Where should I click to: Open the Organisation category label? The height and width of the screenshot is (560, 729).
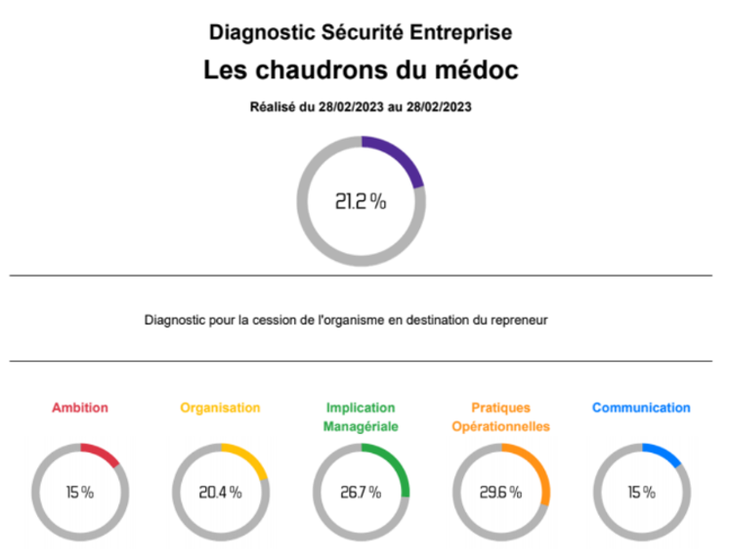[x=221, y=408]
